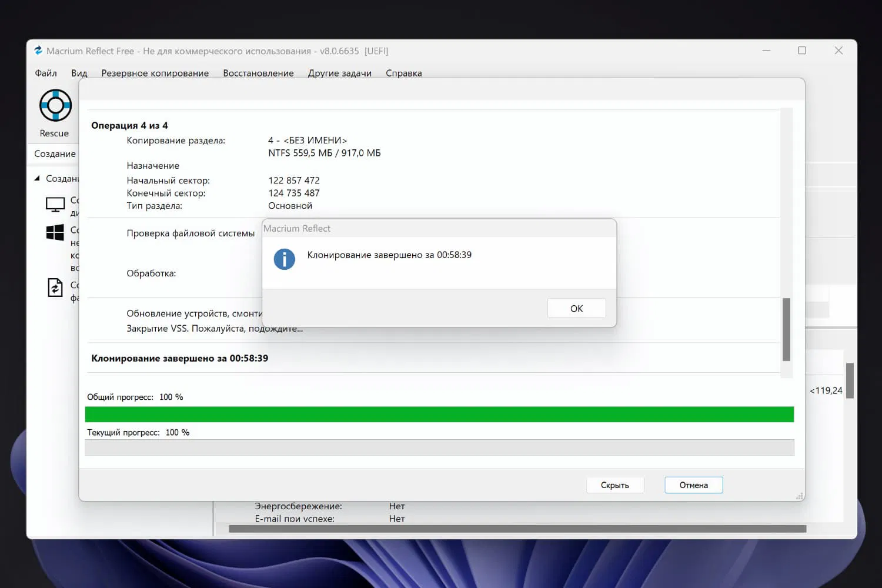Select the computer monitor icon in sidebar
Viewport: 882px width, 588px height.
pos(55,205)
